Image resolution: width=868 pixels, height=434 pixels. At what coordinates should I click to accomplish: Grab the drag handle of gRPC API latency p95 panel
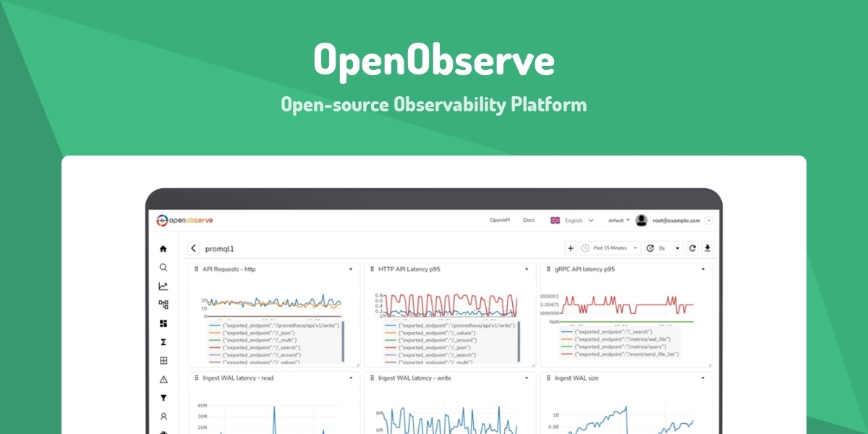tap(548, 269)
